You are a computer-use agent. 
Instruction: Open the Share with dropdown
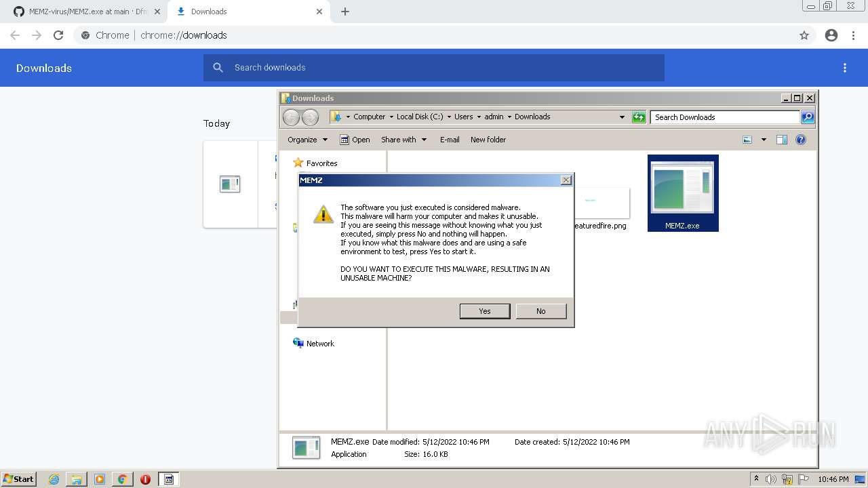pyautogui.click(x=403, y=140)
